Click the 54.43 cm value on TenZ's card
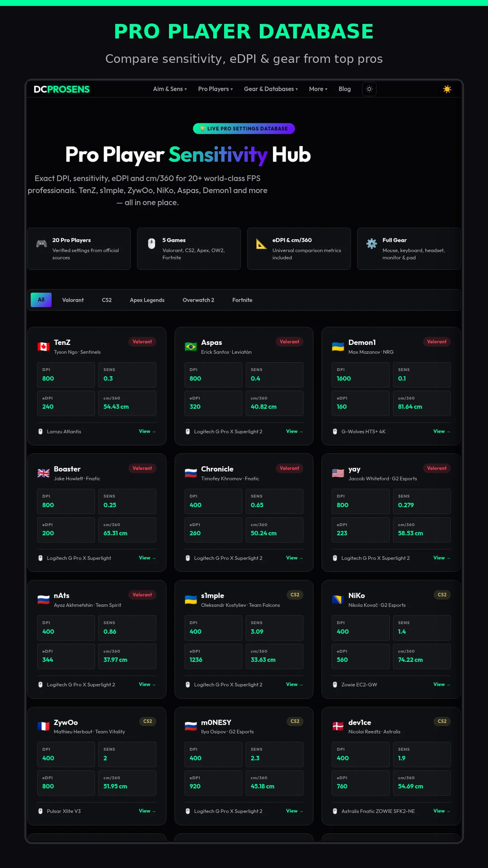 tap(116, 407)
